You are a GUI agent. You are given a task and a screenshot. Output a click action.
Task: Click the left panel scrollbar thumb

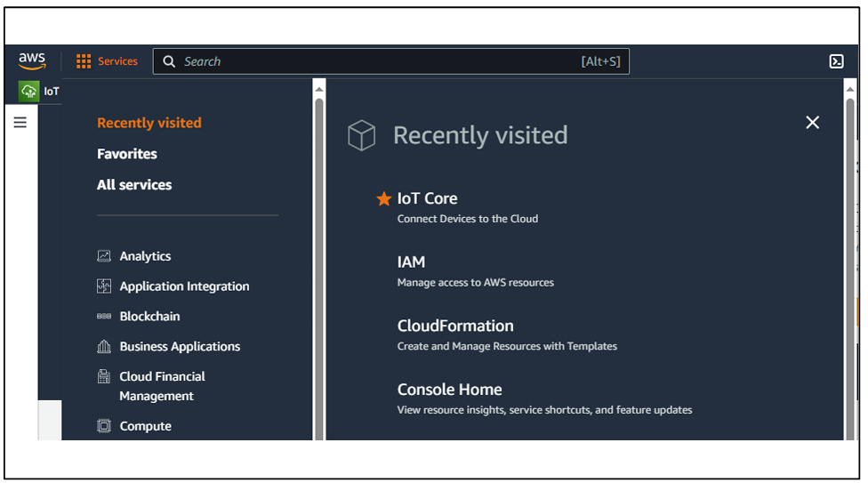(319, 270)
